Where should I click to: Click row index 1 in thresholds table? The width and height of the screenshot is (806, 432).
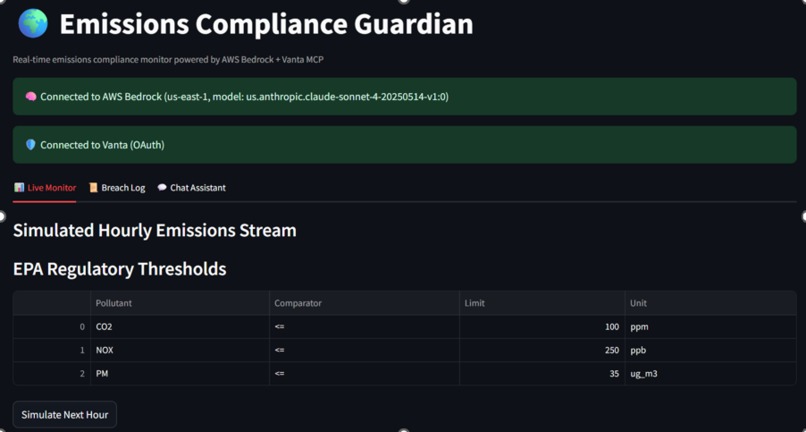point(52,350)
